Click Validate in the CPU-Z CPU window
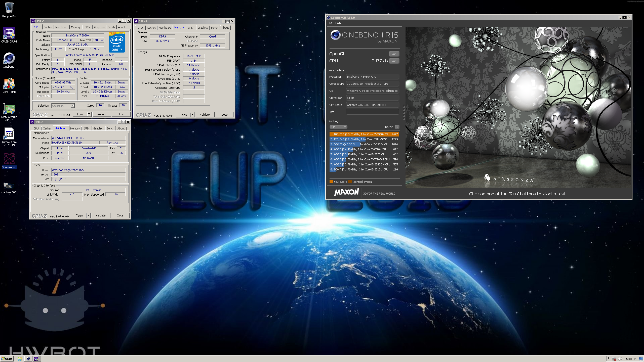The width and height of the screenshot is (644, 362). tap(101, 114)
